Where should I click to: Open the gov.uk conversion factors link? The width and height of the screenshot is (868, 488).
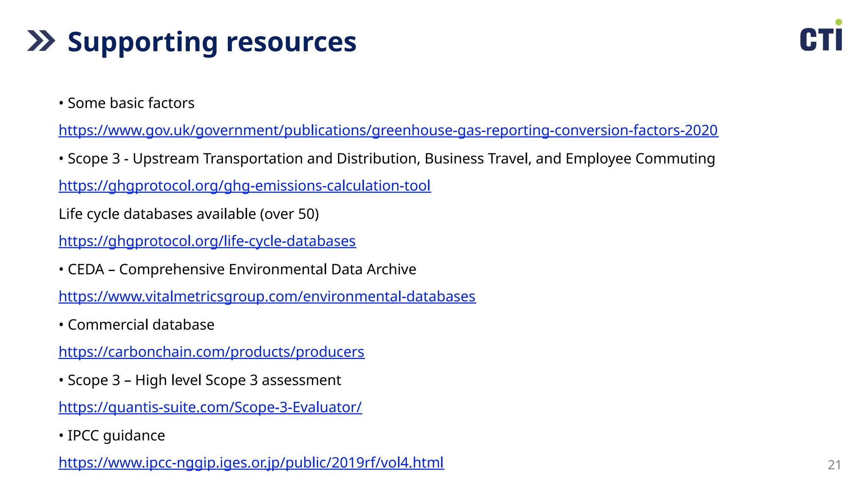(x=388, y=130)
